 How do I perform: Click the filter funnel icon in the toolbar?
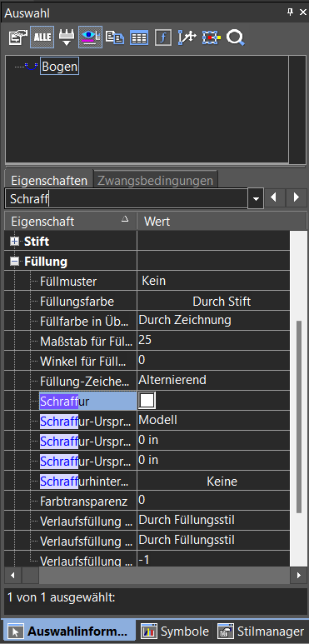66,37
